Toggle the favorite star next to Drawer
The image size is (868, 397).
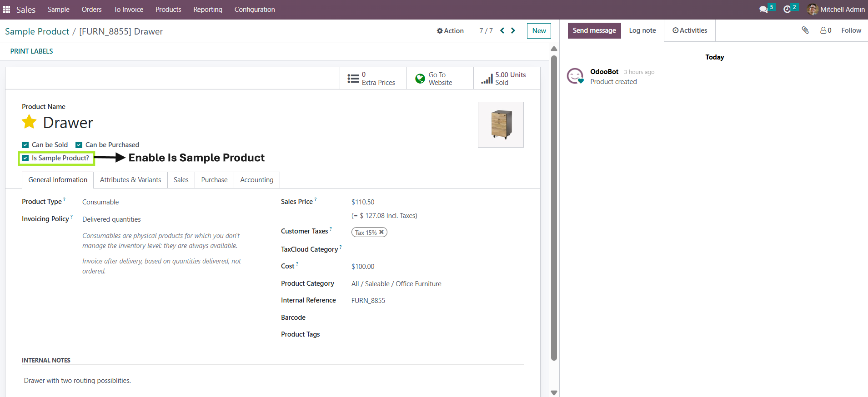coord(29,122)
